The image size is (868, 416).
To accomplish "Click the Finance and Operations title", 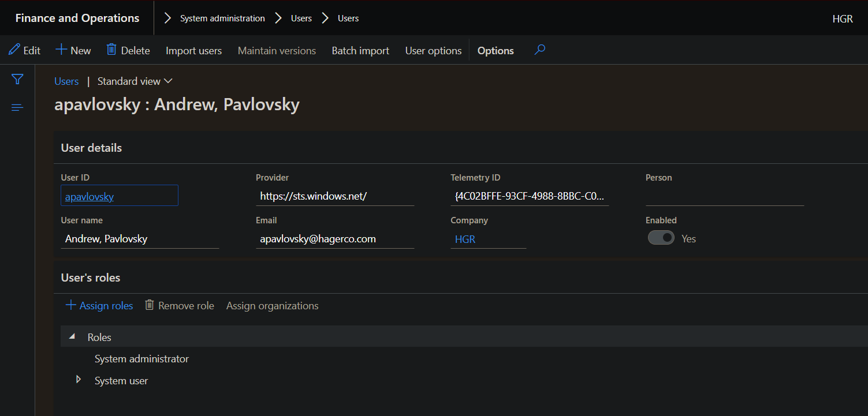I will (77, 18).
